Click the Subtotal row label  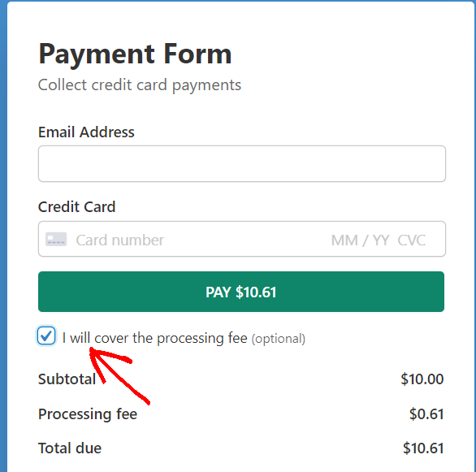pos(67,379)
